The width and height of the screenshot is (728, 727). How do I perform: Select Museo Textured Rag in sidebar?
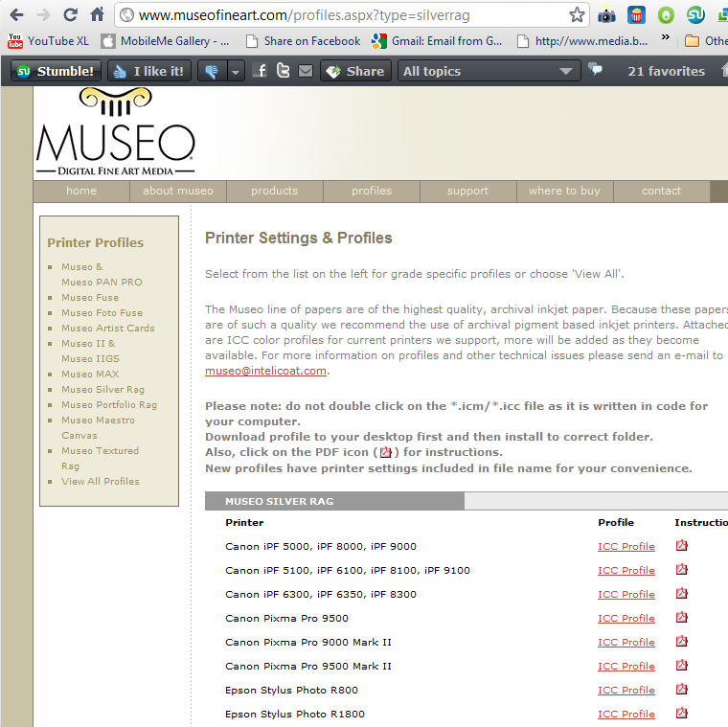coord(100,458)
